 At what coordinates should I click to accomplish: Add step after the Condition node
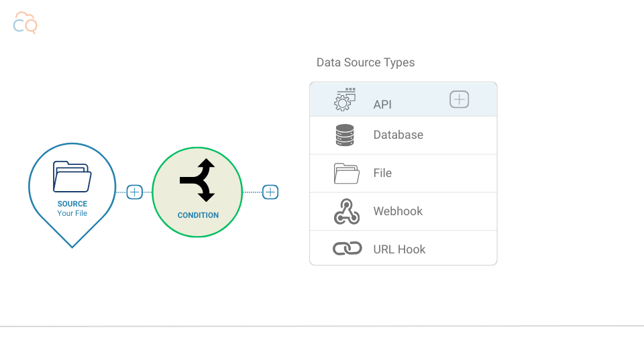coord(270,192)
